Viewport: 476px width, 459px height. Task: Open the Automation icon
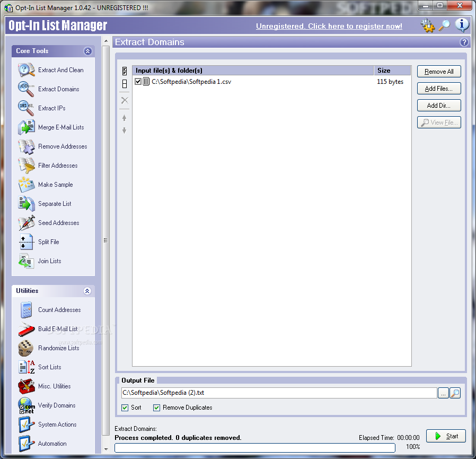(x=26, y=444)
